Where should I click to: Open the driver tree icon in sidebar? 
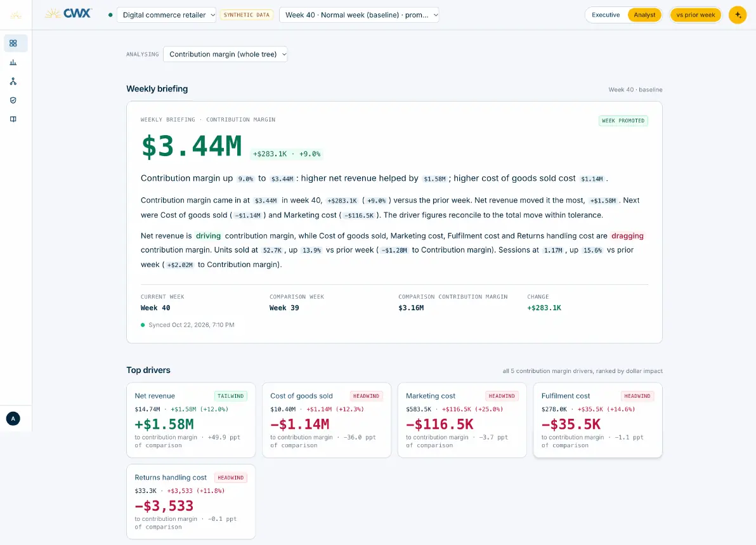[x=13, y=81]
